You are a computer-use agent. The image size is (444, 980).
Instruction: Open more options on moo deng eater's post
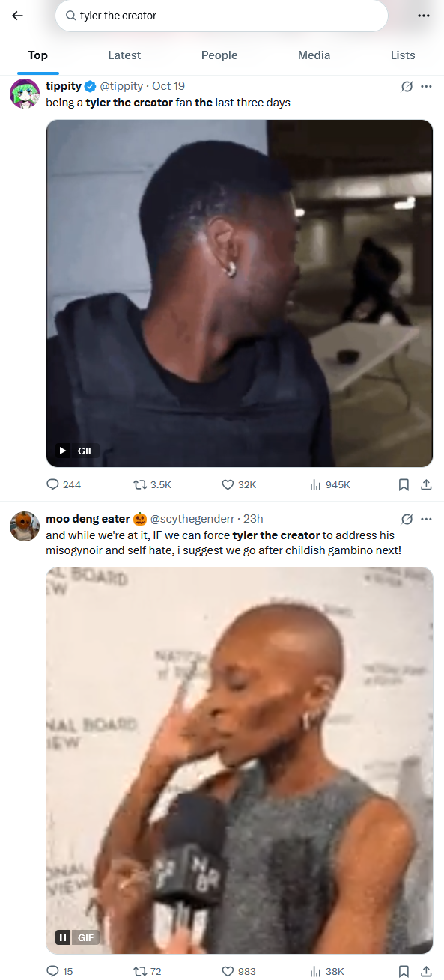(x=426, y=519)
